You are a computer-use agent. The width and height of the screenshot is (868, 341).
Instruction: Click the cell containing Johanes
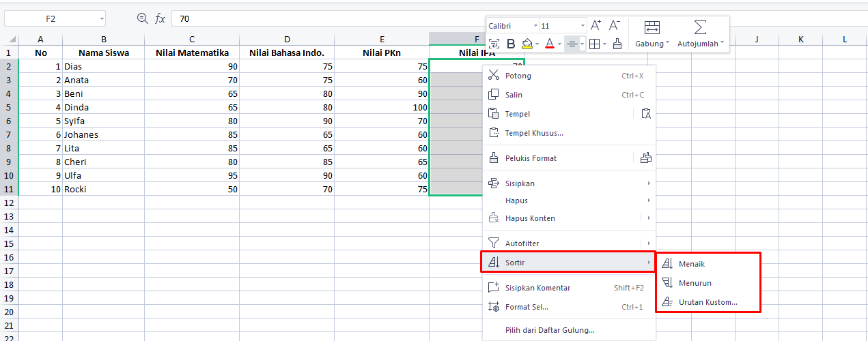click(x=104, y=134)
